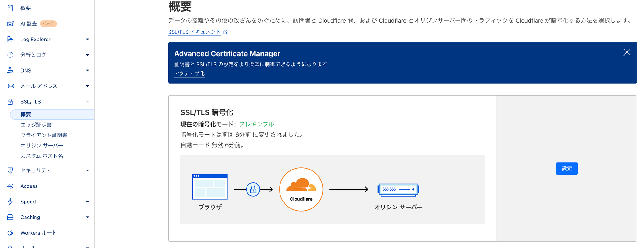Click the セキュリティ shield icon
Viewport: 644px width, 248px height.
pyautogui.click(x=10, y=170)
